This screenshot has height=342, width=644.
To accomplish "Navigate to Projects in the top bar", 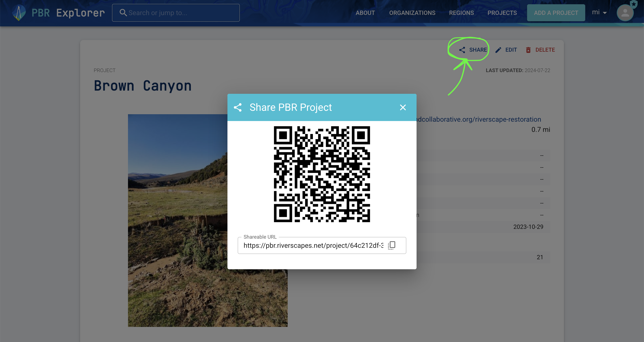I will [x=502, y=13].
